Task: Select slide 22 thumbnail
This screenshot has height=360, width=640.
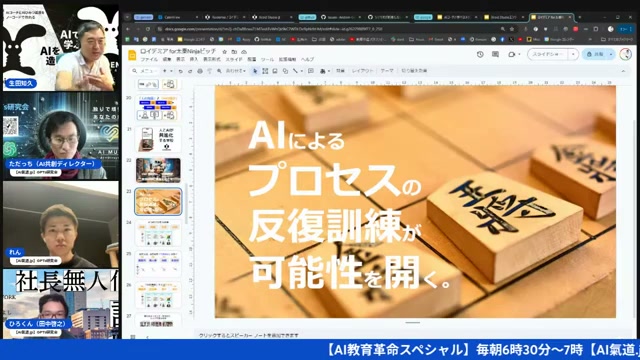Action: pos(158,170)
